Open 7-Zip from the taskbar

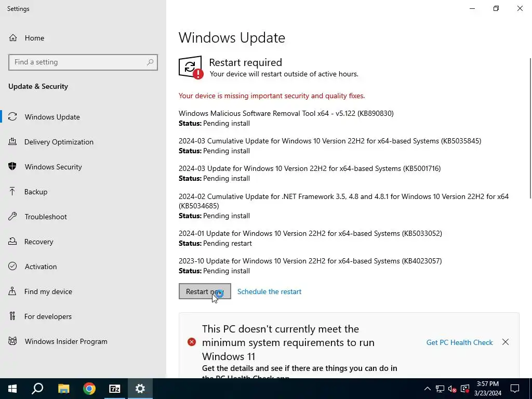pyautogui.click(x=115, y=389)
